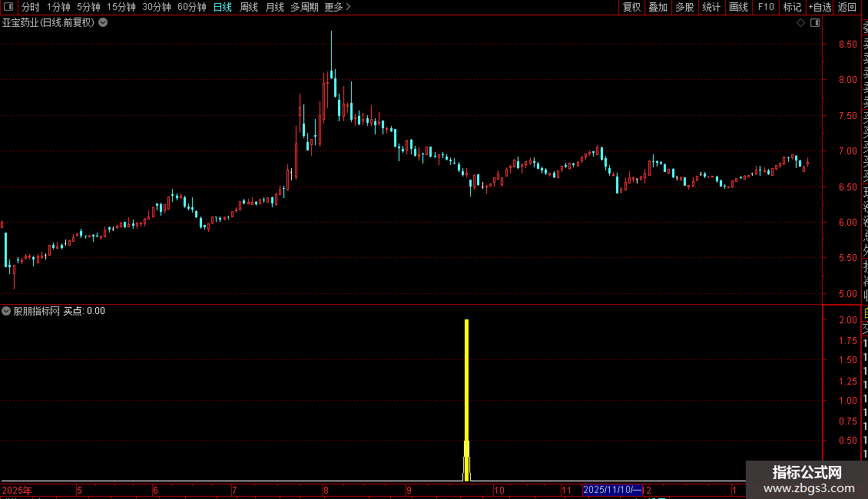Click the 叠加 overlay button
The height and width of the screenshot is (499, 868).
click(x=658, y=7)
